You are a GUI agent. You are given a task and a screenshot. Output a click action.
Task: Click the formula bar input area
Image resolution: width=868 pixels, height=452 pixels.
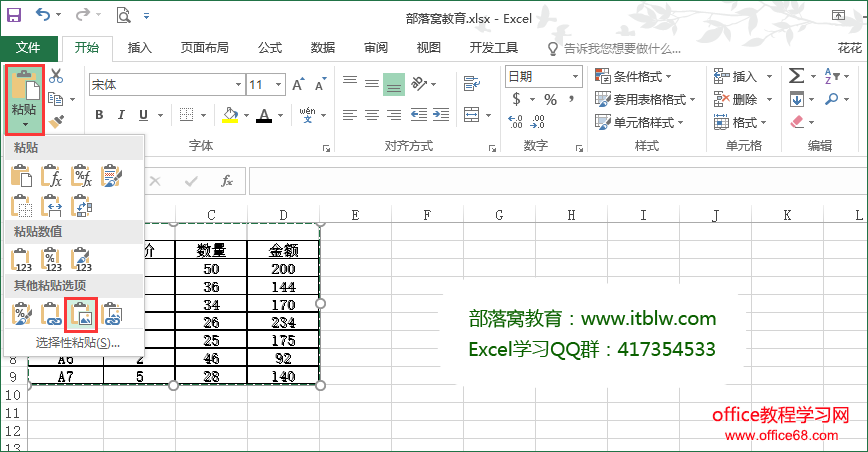(558, 181)
